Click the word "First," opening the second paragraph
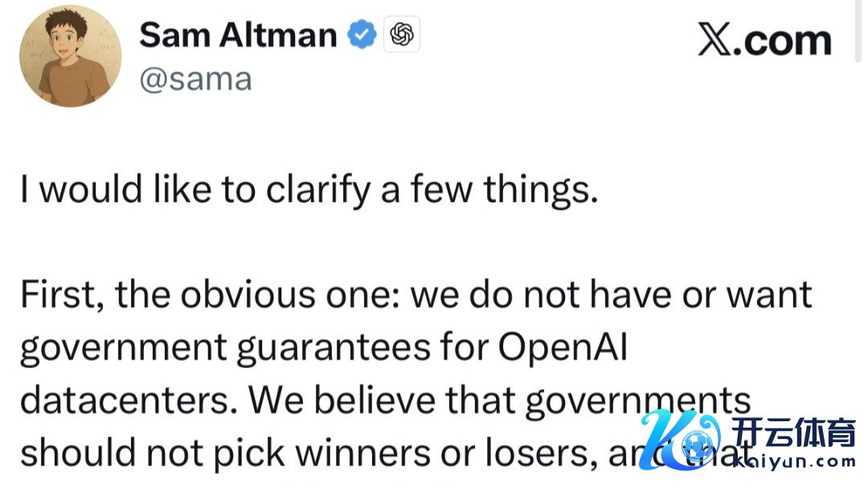The width and height of the screenshot is (868, 488). [59, 297]
